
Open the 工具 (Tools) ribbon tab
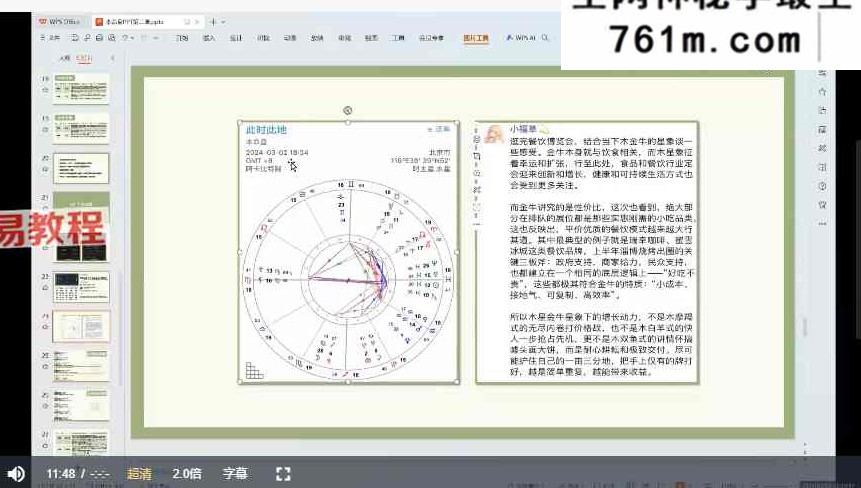click(398, 38)
